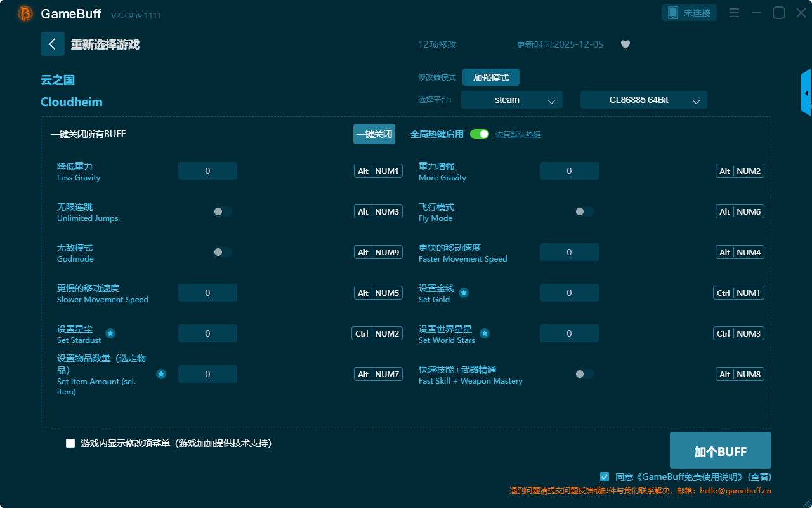
Task: Turn on Godmode switch
Action: pos(223,252)
